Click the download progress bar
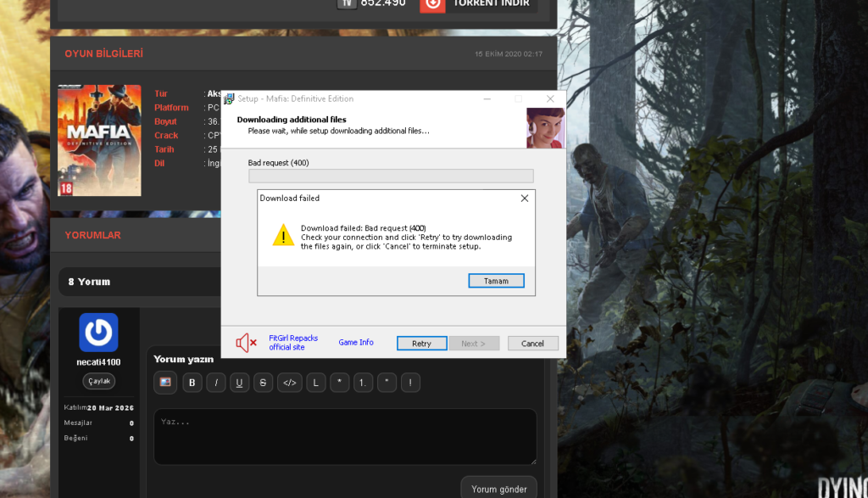Image resolution: width=868 pixels, height=498 pixels. 391,176
